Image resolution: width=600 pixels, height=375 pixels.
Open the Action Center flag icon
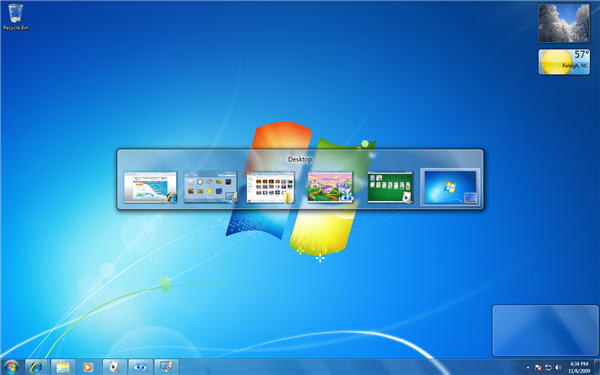(x=538, y=368)
